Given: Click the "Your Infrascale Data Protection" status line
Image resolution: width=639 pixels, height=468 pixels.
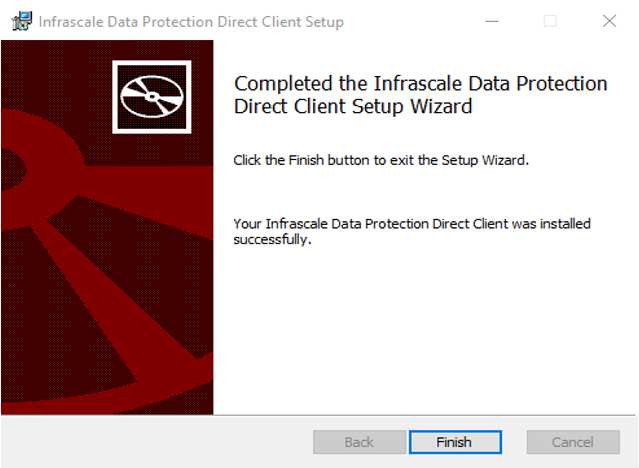Looking at the screenshot, I should pos(412,223).
